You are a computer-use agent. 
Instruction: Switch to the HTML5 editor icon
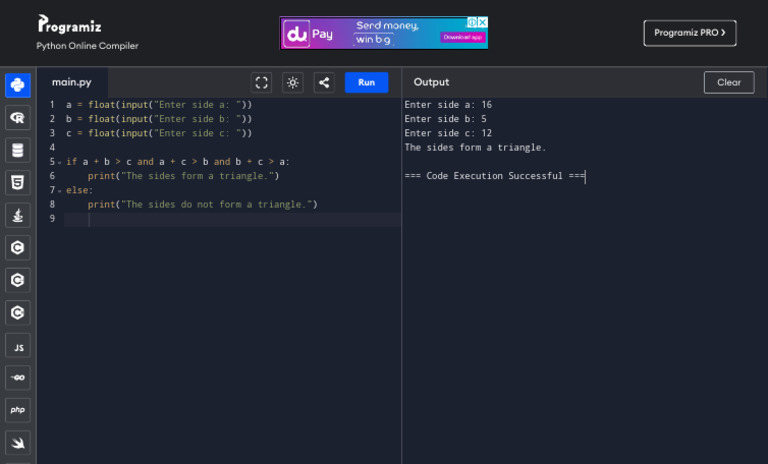(18, 183)
